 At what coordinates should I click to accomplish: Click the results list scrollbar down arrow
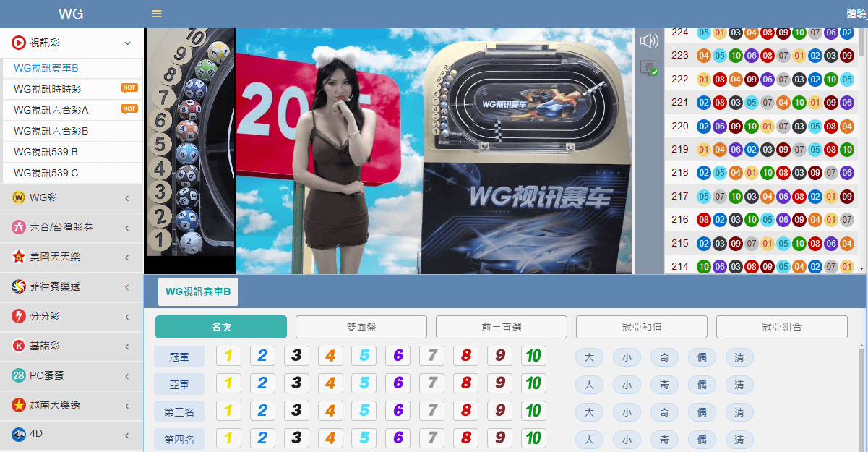[x=861, y=268]
